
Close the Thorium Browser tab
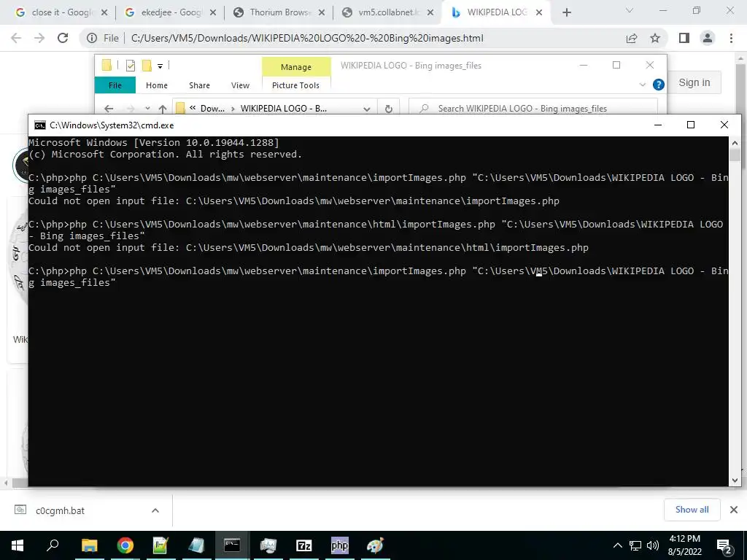click(x=322, y=12)
